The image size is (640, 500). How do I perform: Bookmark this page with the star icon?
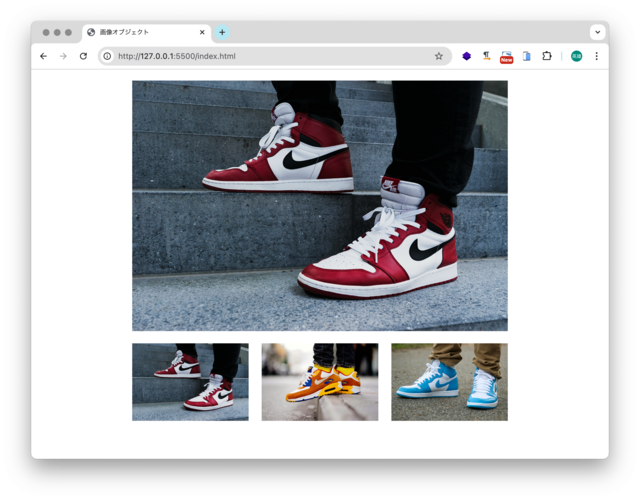439,56
